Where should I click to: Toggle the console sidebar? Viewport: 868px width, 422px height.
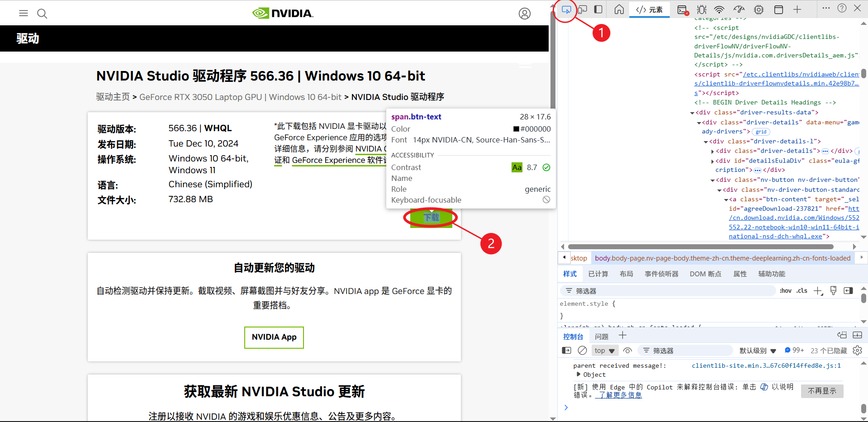point(566,351)
